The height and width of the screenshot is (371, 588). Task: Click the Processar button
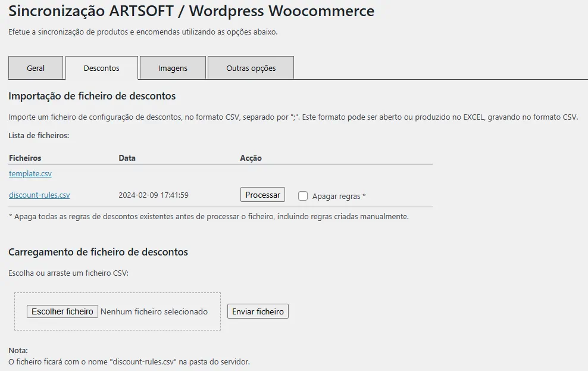click(262, 195)
